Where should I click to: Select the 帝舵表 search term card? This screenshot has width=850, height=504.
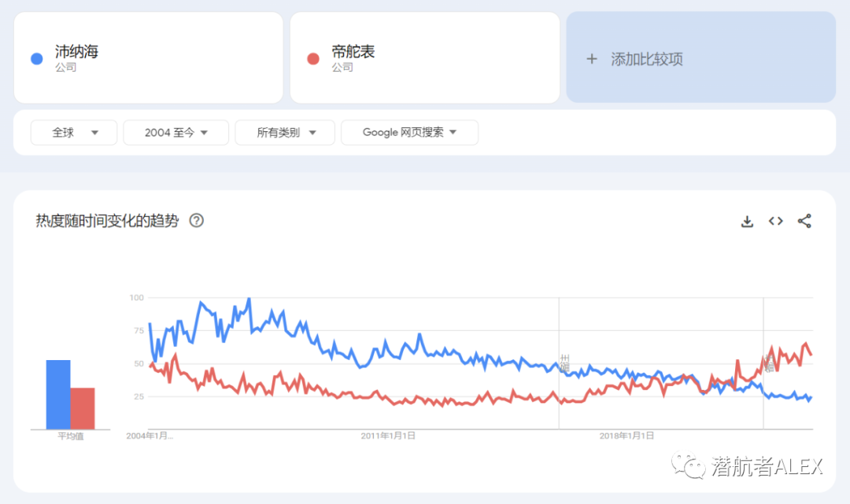coord(424,57)
